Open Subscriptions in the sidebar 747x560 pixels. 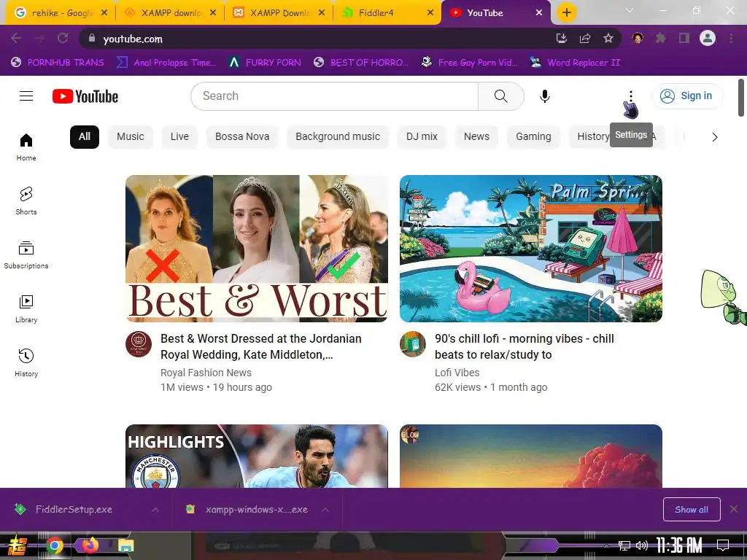click(26, 255)
